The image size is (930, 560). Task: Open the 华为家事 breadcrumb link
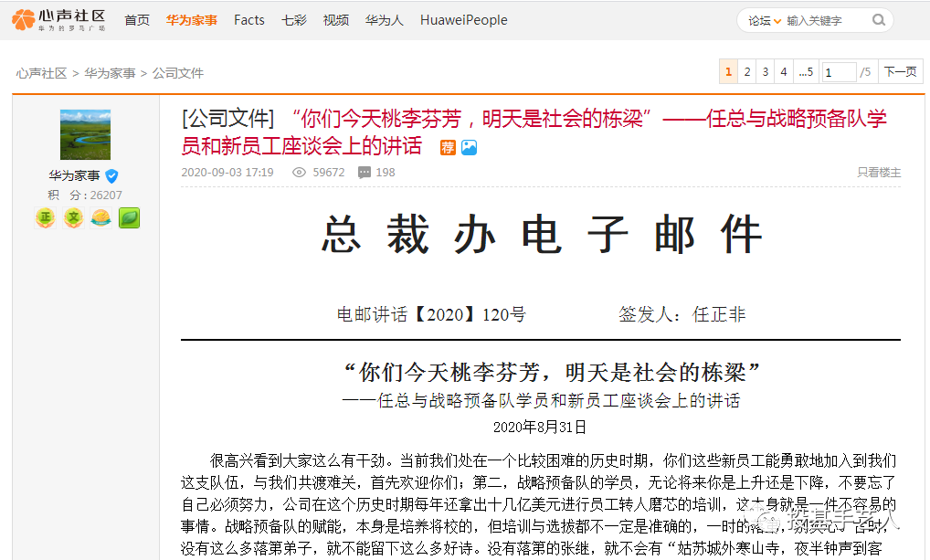[x=110, y=73]
